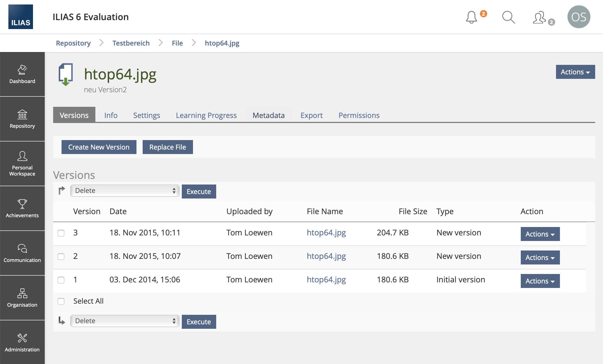Viewport: 603px width, 364px height.
Task: Expand Actions dropdown for version 2
Action: pos(540,257)
